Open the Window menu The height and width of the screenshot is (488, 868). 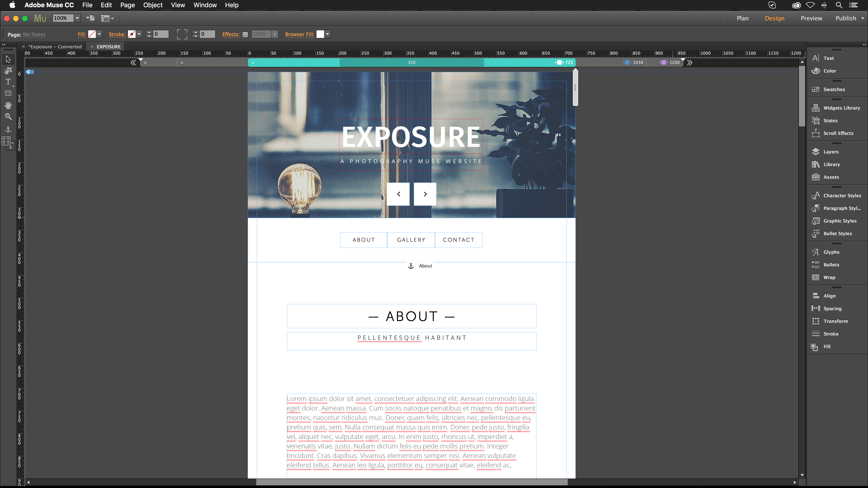pyautogui.click(x=205, y=5)
